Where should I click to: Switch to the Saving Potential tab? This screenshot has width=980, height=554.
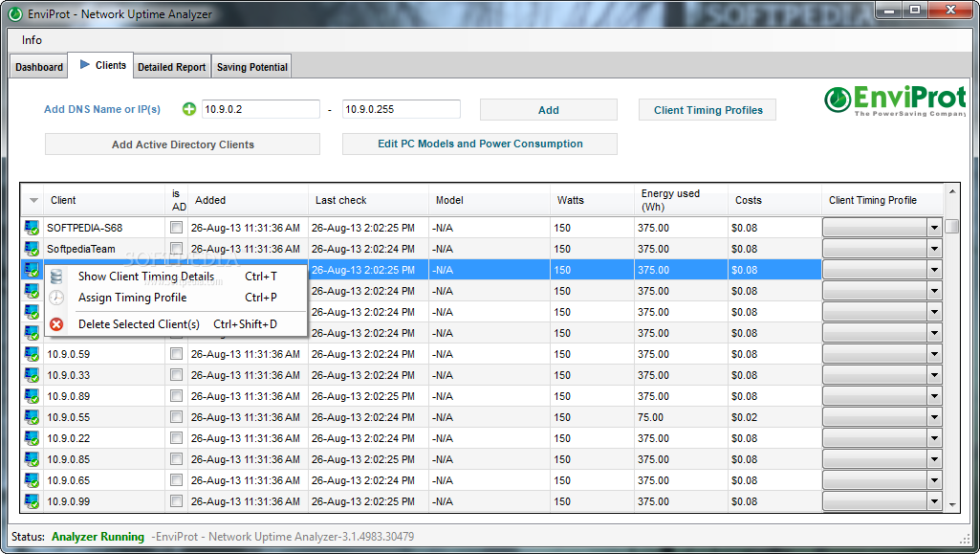point(251,67)
